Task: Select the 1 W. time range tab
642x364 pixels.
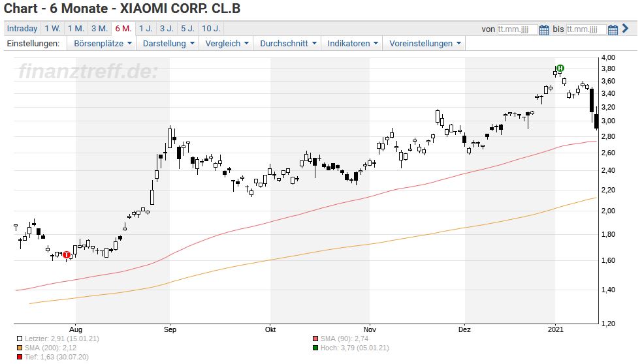Action: click(52, 29)
